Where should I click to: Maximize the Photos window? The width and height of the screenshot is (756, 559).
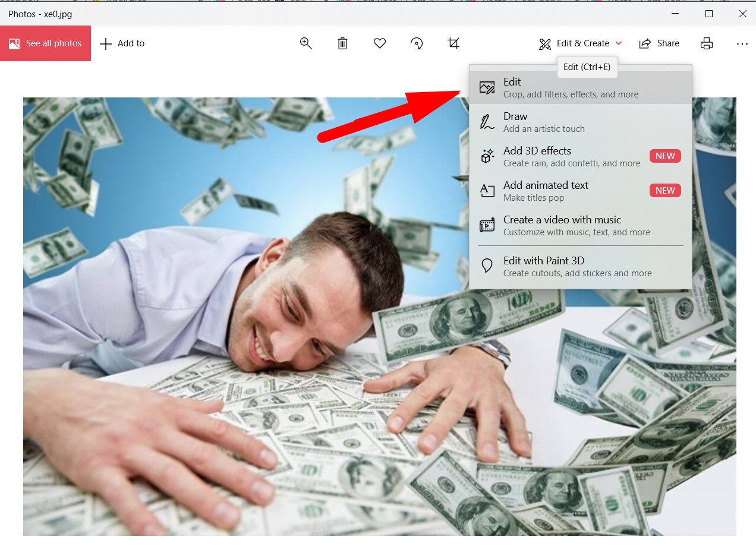[x=708, y=14]
